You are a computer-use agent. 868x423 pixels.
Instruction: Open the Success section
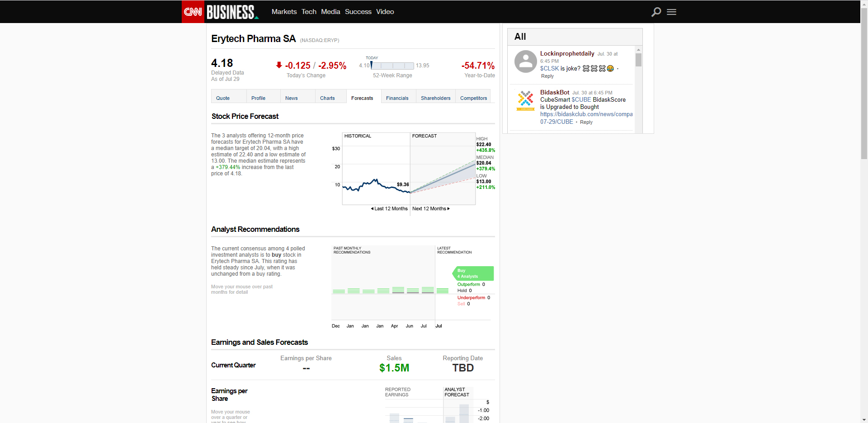(358, 12)
